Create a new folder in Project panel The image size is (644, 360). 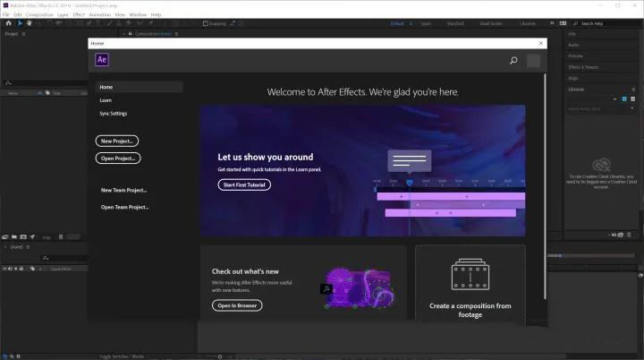coord(14,237)
